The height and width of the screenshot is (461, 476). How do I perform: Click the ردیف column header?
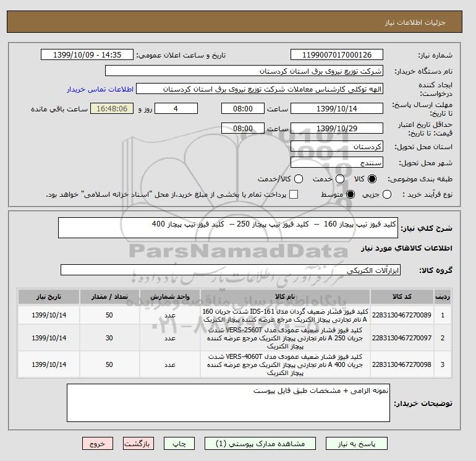443,296
